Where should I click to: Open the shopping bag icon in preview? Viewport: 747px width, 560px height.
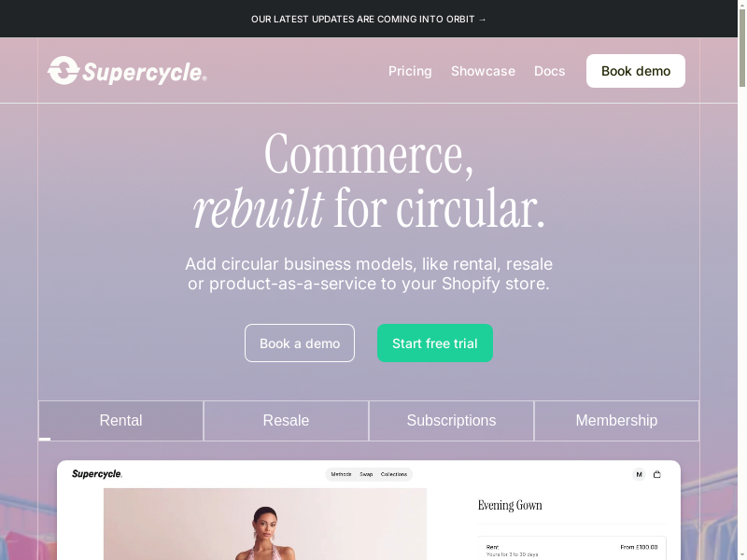tap(657, 474)
